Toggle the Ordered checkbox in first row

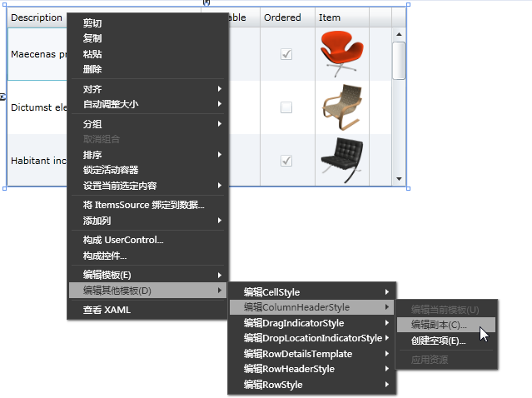coord(286,54)
